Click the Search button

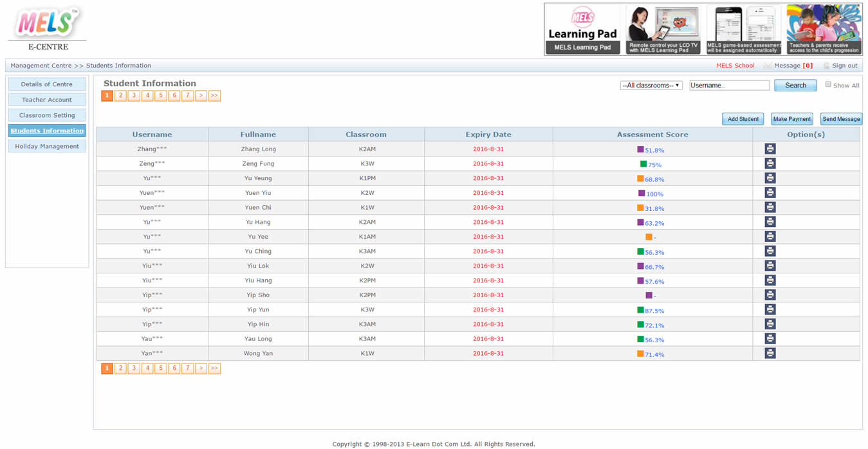tap(795, 86)
